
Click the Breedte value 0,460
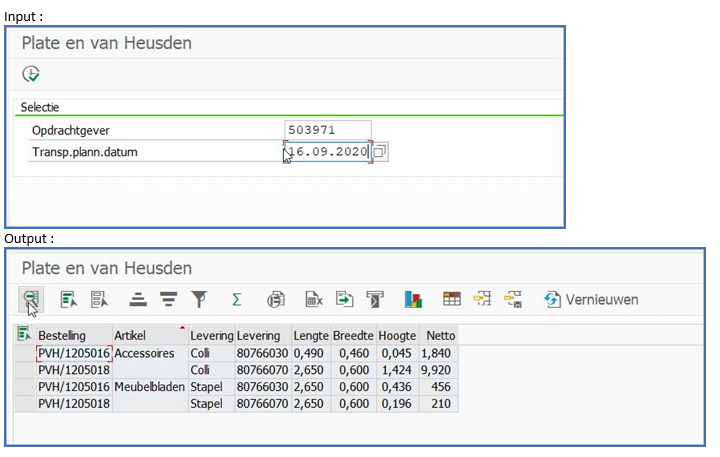coord(353,353)
